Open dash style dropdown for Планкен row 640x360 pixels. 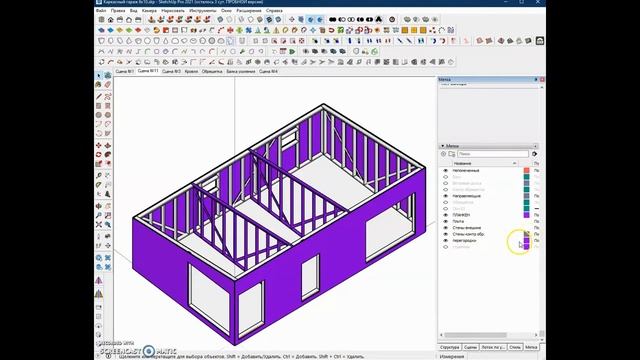[537, 215]
